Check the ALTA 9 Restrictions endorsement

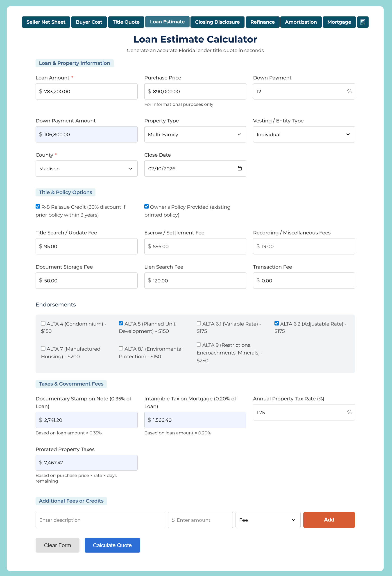tap(199, 345)
